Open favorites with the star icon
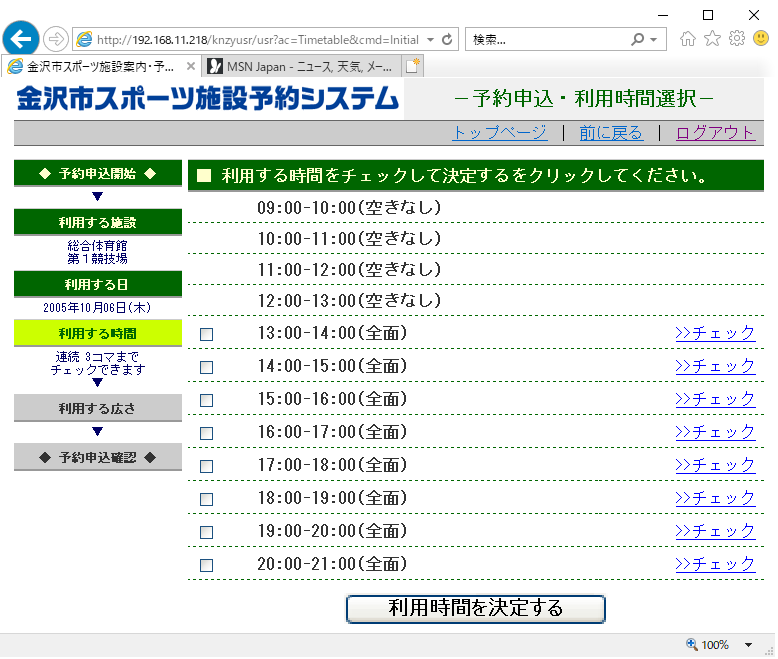The height and width of the screenshot is (659, 778). click(713, 39)
